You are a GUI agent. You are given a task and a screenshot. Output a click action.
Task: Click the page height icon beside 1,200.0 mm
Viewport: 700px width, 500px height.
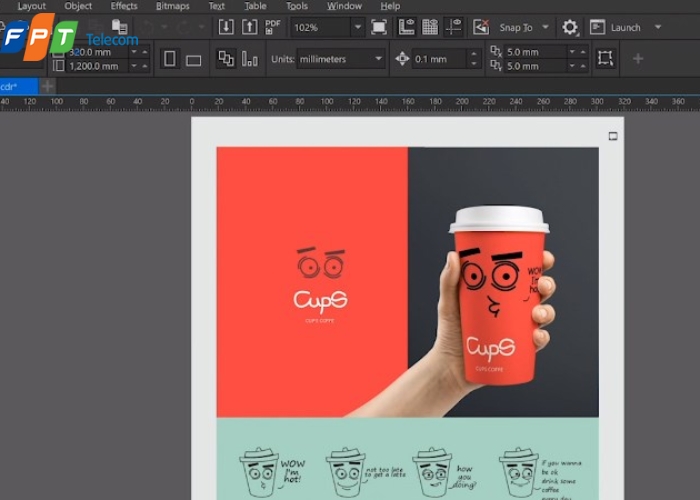click(58, 66)
